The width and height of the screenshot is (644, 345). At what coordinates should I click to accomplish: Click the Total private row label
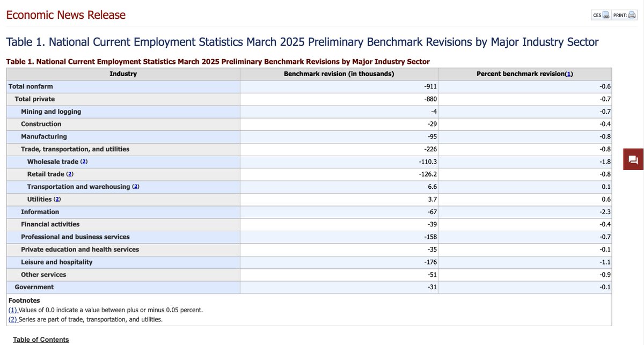click(x=35, y=99)
